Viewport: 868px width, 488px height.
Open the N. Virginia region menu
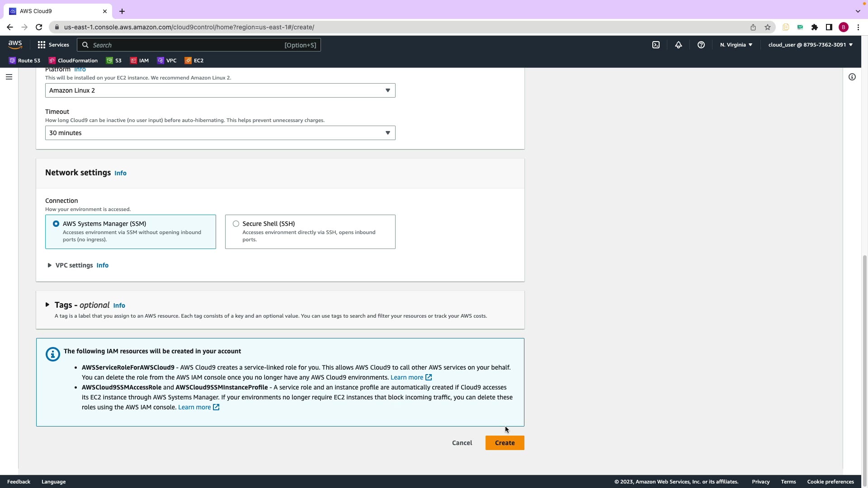pyautogui.click(x=736, y=45)
